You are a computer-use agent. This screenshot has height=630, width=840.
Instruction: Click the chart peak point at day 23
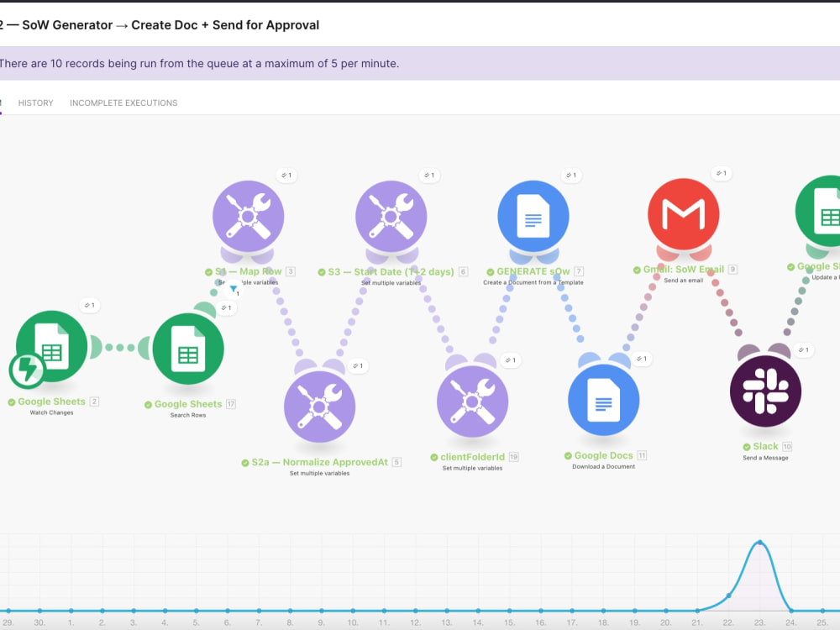click(759, 543)
